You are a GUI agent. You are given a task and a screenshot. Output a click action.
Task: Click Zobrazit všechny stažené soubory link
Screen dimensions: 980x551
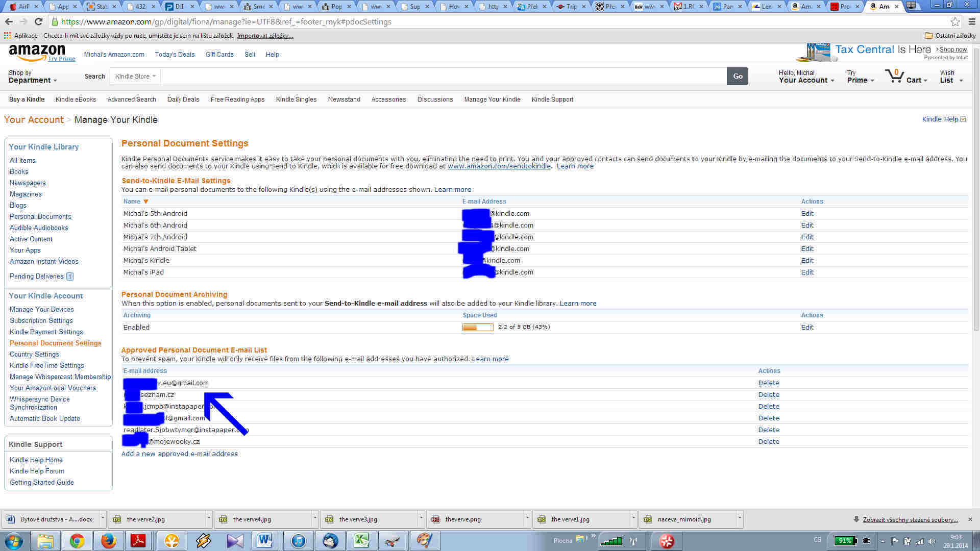910,520
